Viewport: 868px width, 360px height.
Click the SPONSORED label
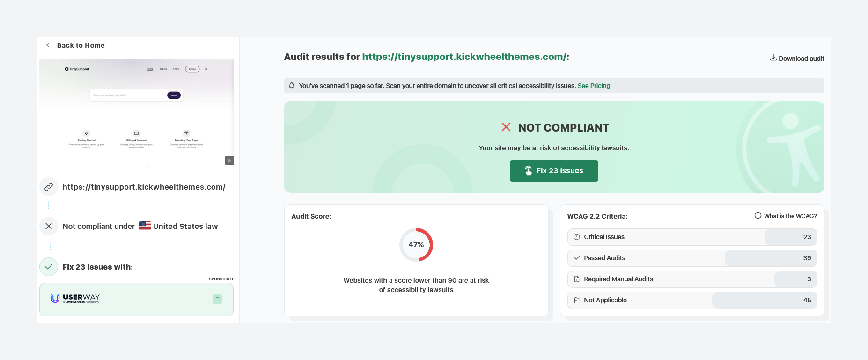click(221, 279)
